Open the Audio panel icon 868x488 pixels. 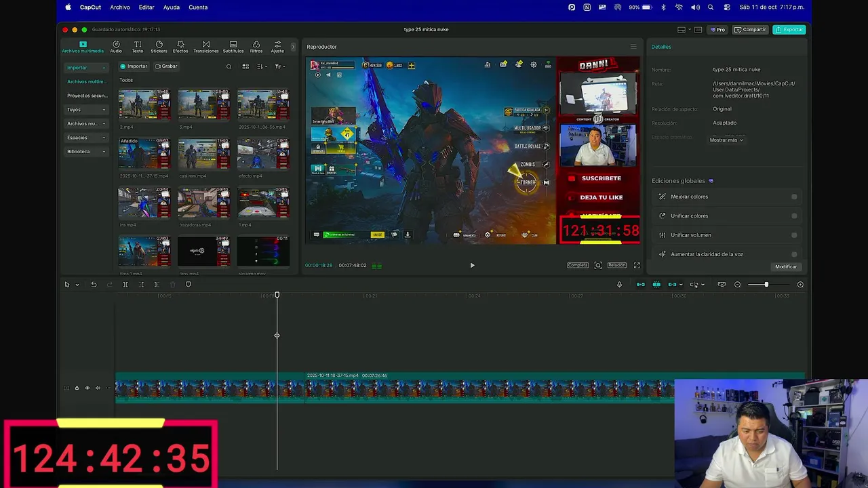click(x=116, y=47)
